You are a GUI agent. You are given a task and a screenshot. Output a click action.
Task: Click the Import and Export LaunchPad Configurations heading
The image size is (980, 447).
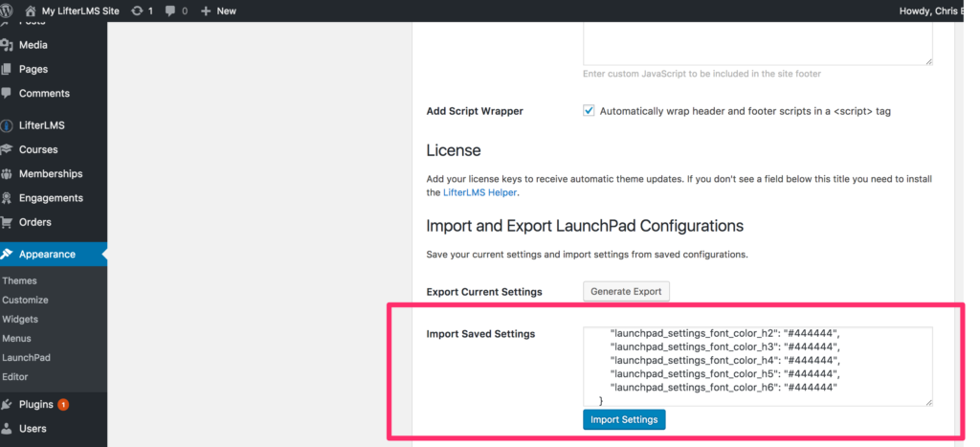(x=585, y=226)
